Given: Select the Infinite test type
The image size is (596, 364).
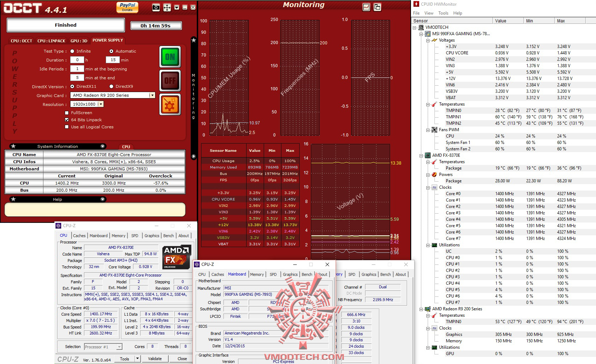Looking at the screenshot, I should click(72, 51).
